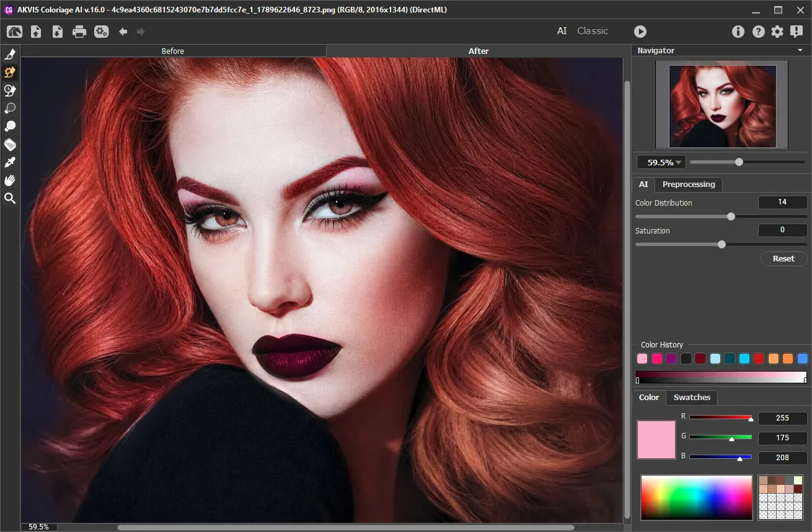812x532 pixels.
Task: Open batch processing gears icon
Action: 102,32
